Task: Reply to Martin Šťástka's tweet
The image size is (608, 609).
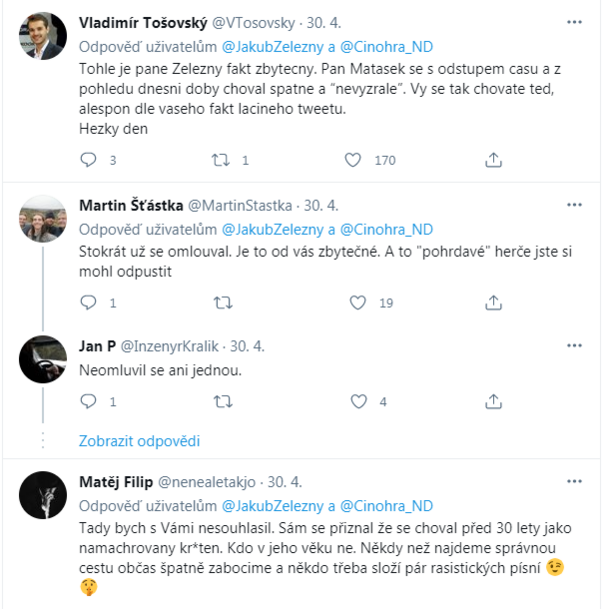Action: pos(88,302)
